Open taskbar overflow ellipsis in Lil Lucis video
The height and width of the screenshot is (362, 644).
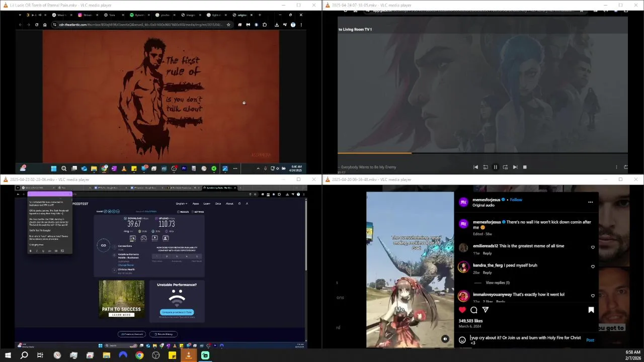[x=235, y=168]
